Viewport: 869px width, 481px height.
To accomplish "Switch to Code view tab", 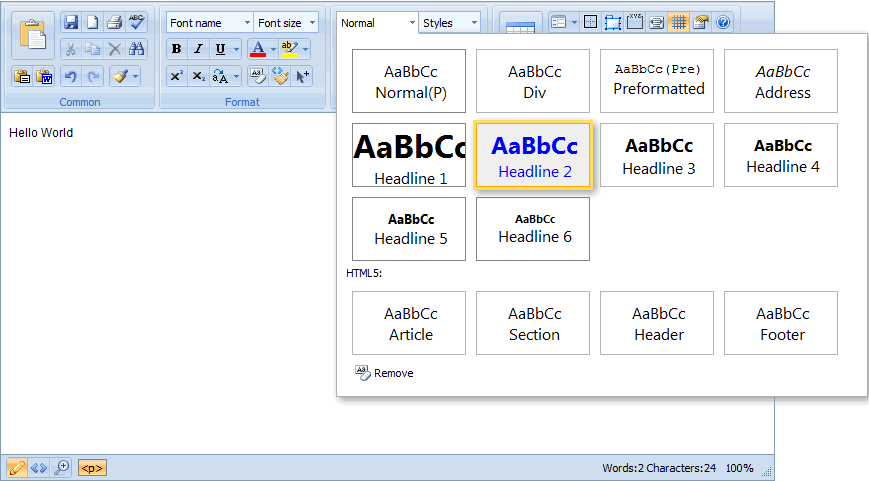I will (39, 467).
